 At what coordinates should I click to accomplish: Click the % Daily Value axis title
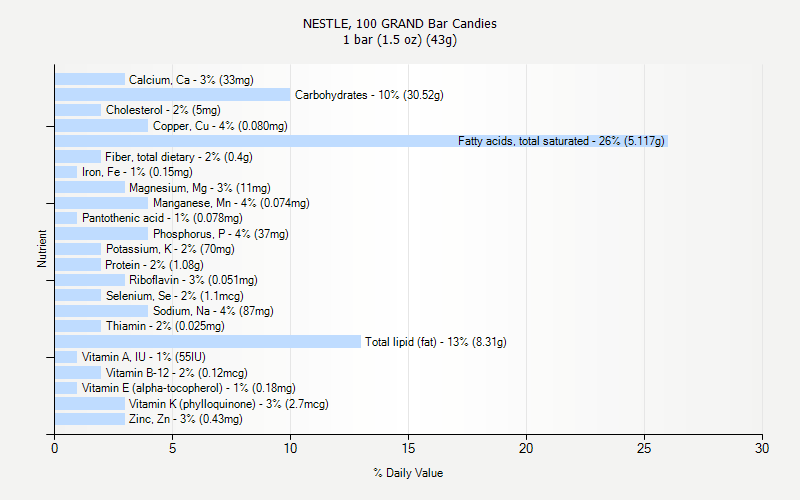(x=408, y=473)
